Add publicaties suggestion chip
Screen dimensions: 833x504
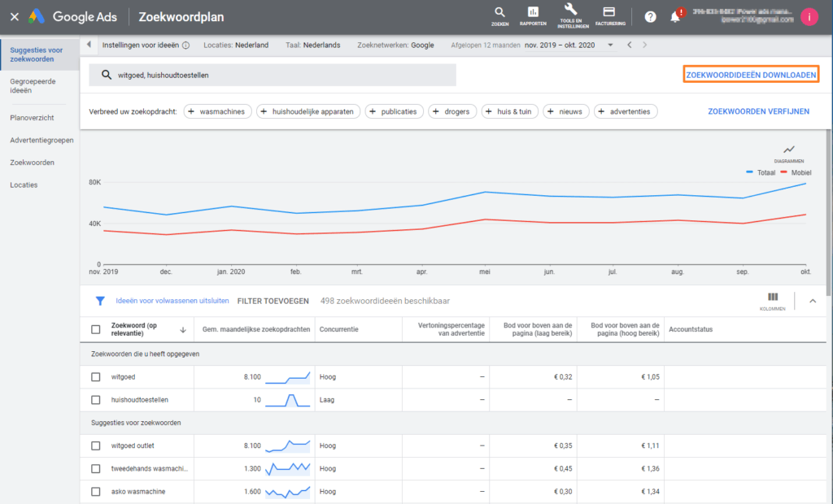[395, 111]
